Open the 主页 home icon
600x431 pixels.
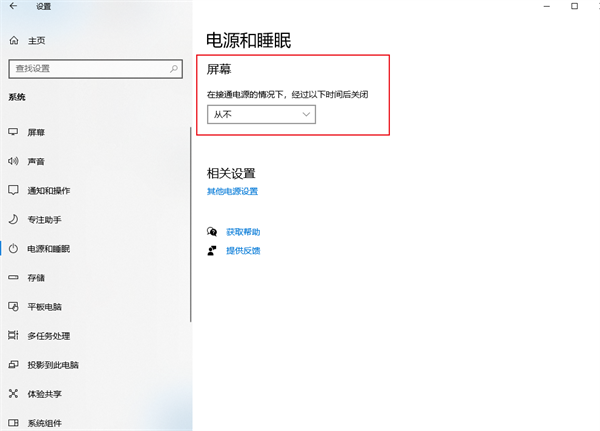[x=14, y=40]
